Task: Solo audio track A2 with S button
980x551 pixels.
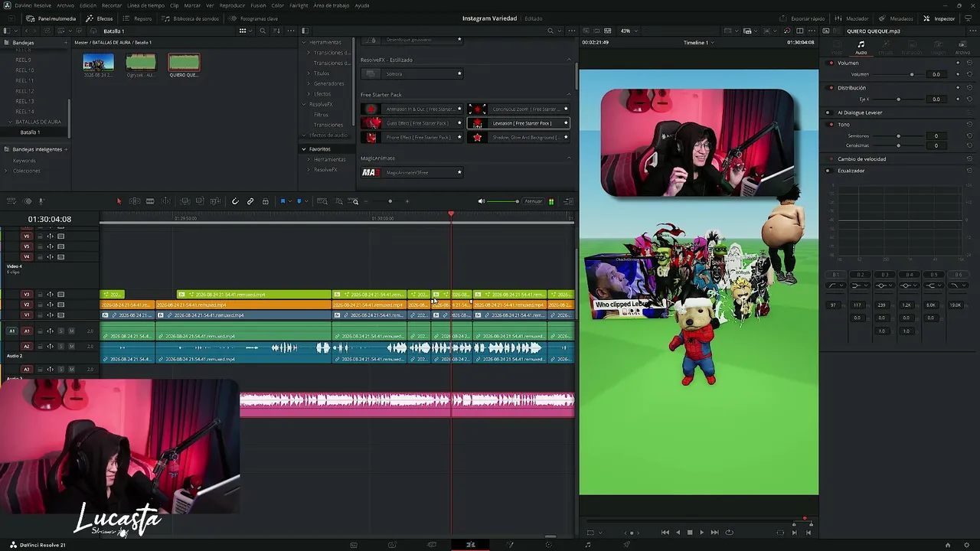Action: pos(60,346)
